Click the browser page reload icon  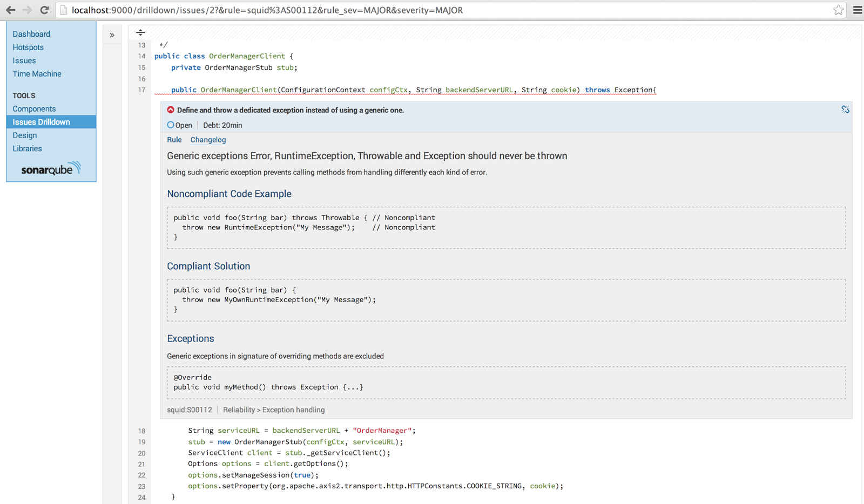pos(44,10)
